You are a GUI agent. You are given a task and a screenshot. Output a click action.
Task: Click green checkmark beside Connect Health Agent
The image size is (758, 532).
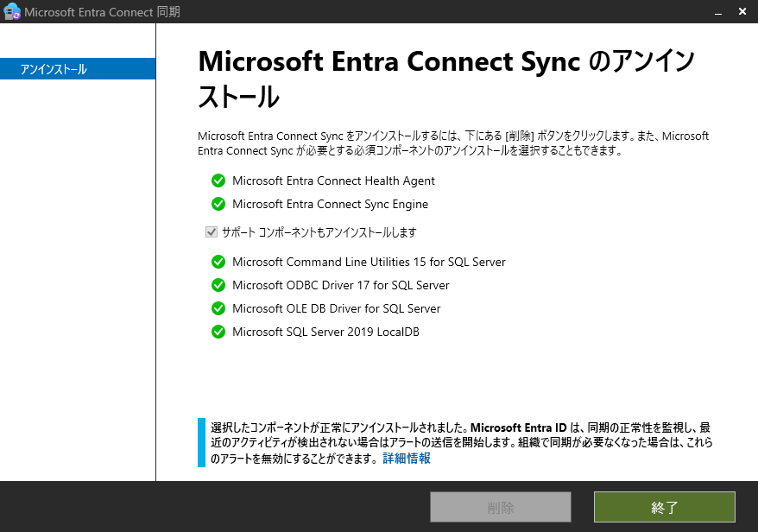coord(218,180)
